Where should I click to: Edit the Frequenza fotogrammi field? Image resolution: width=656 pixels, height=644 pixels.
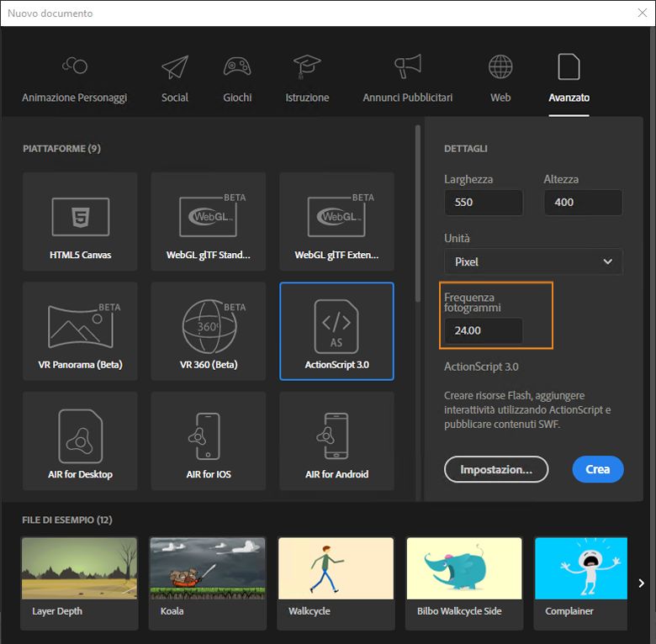pyautogui.click(x=484, y=330)
